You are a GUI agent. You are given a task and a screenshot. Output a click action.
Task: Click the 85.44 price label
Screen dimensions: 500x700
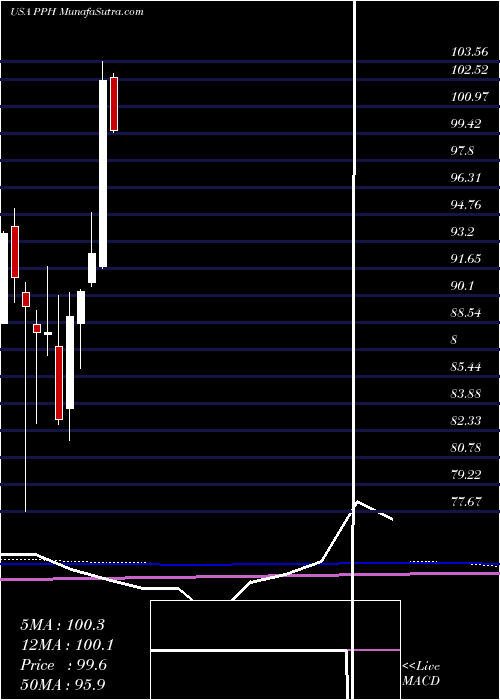pos(466,367)
